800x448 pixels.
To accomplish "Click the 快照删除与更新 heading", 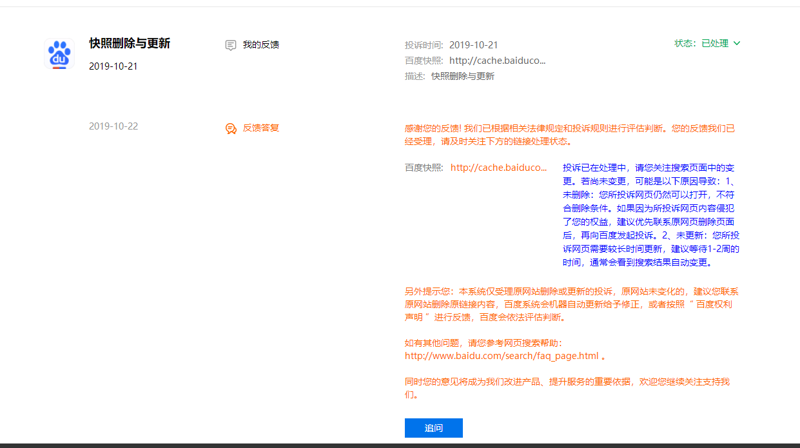I will (130, 43).
